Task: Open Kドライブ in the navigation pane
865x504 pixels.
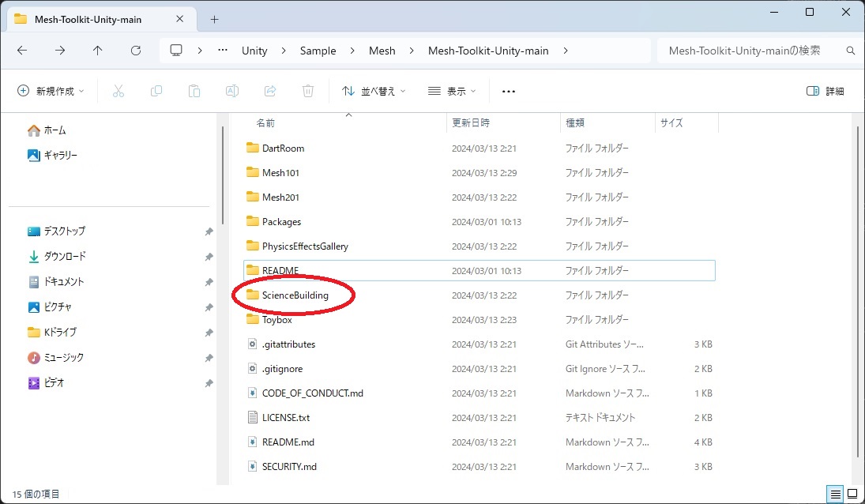Action: pos(52,333)
